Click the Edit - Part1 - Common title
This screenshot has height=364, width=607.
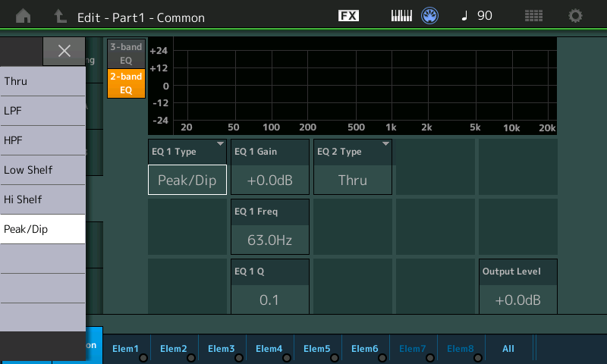pyautogui.click(x=141, y=17)
